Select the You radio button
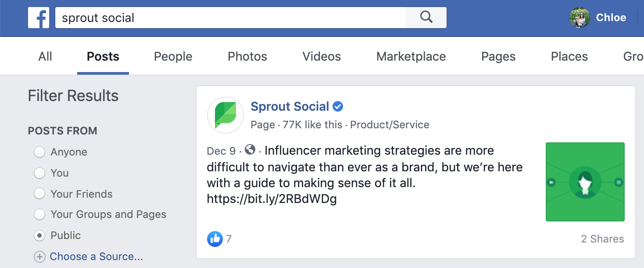Viewport: 644px width, 268px height. pyautogui.click(x=40, y=173)
